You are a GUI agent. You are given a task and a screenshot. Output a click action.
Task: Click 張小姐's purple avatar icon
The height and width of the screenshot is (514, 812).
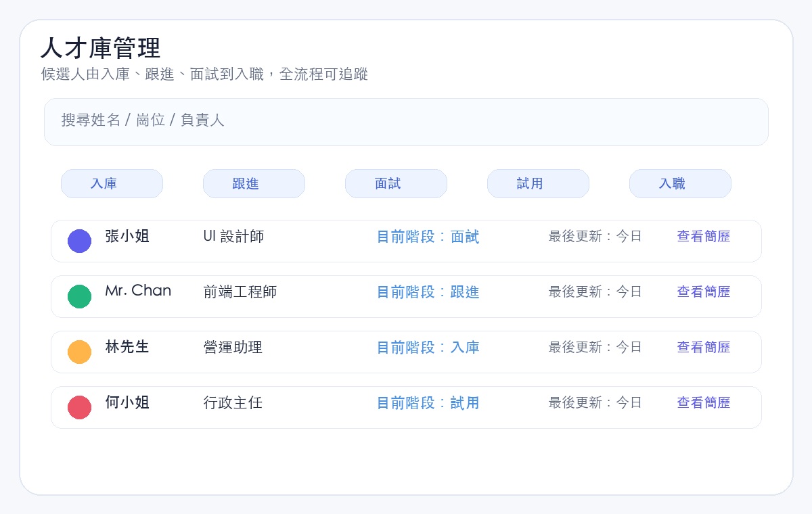coord(79,241)
